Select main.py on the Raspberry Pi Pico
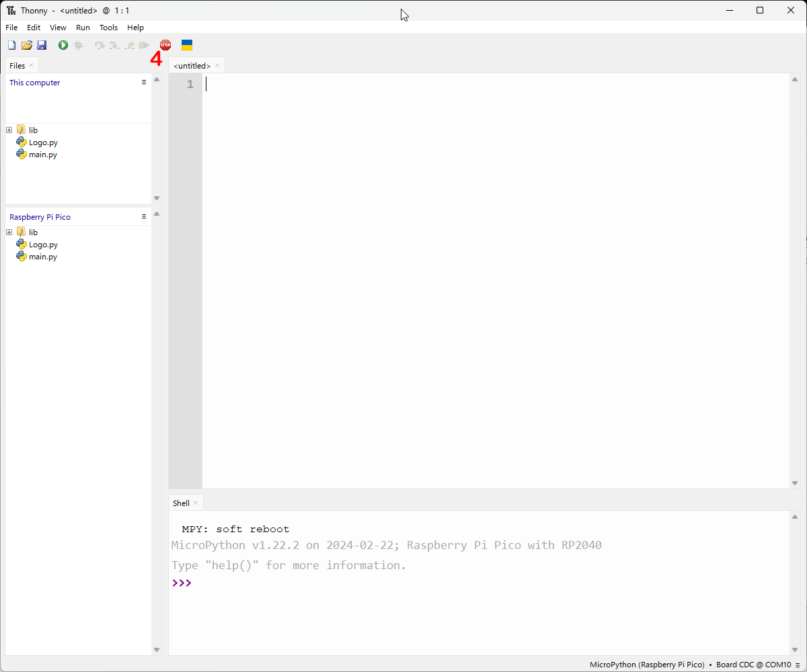 42,256
